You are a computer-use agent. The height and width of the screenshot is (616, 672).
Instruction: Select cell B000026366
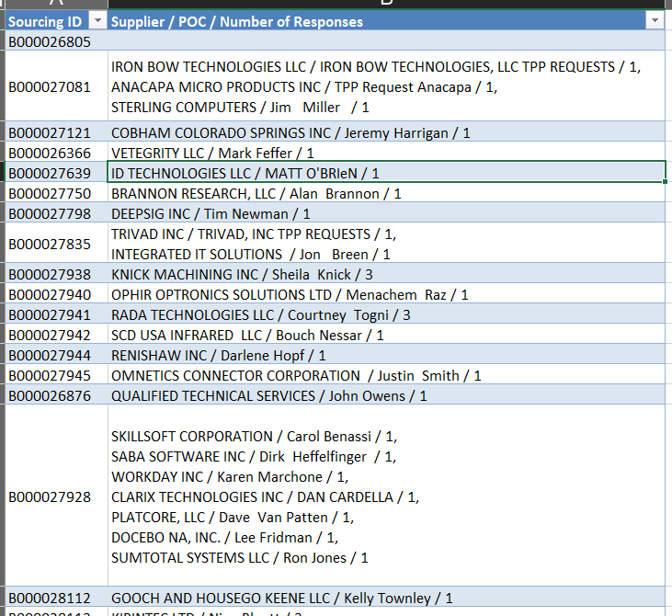click(x=56, y=152)
